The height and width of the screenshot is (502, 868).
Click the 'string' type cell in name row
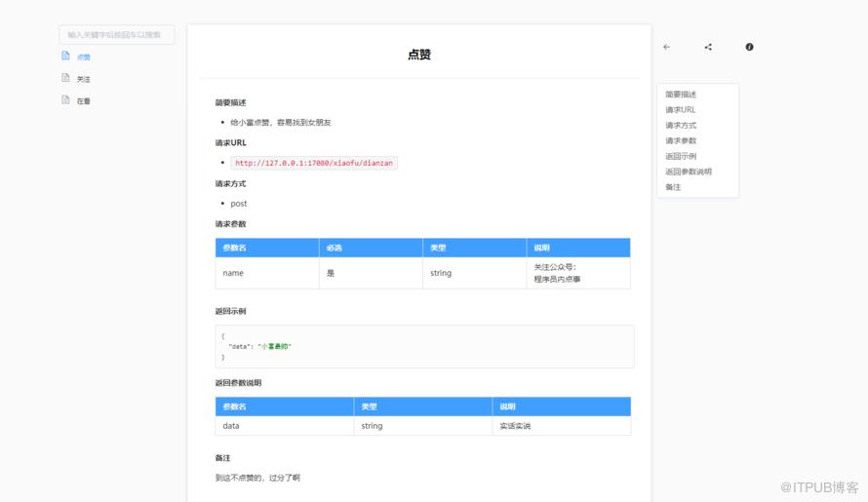pyautogui.click(x=474, y=273)
